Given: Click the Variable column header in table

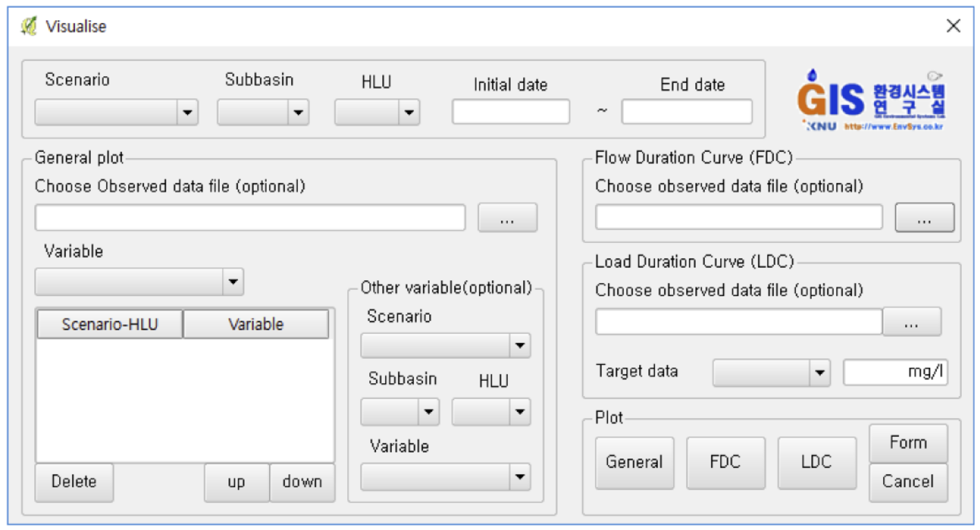Looking at the screenshot, I should [256, 324].
